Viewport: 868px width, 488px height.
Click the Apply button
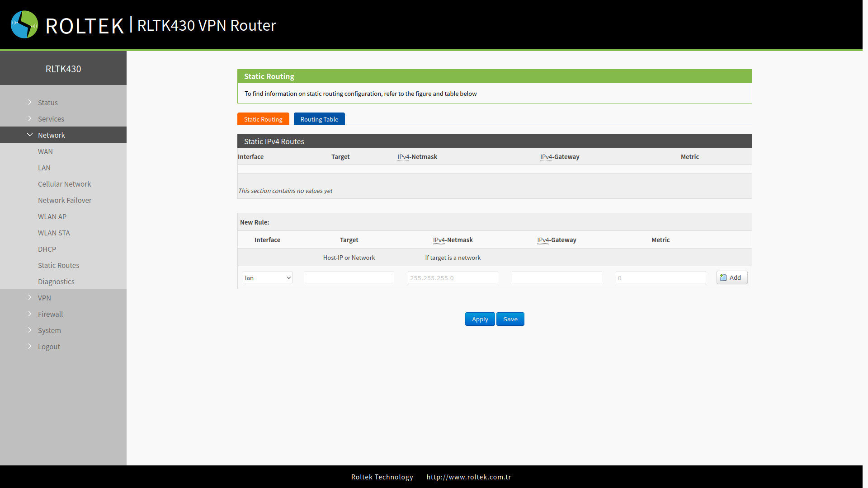[x=480, y=319]
